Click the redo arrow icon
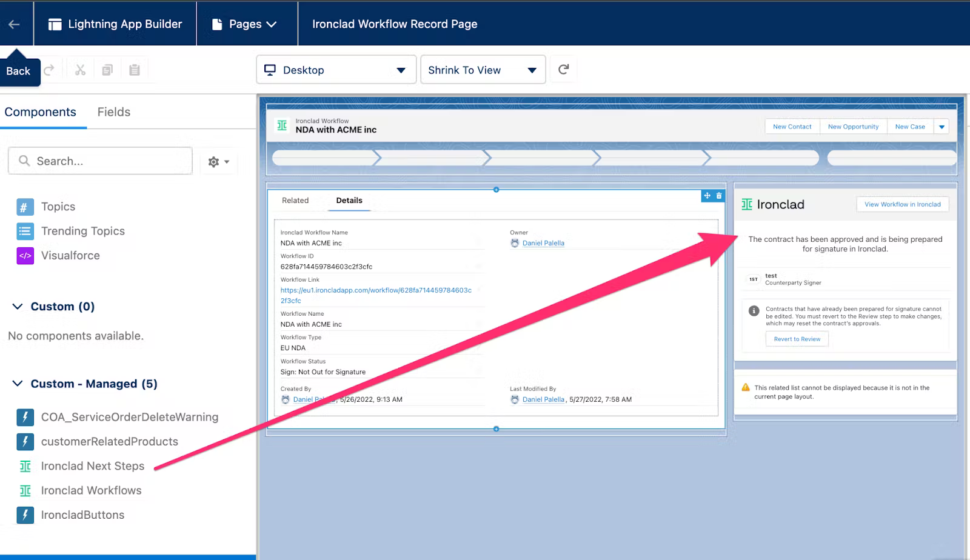Viewport: 970px width, 560px height. click(49, 70)
